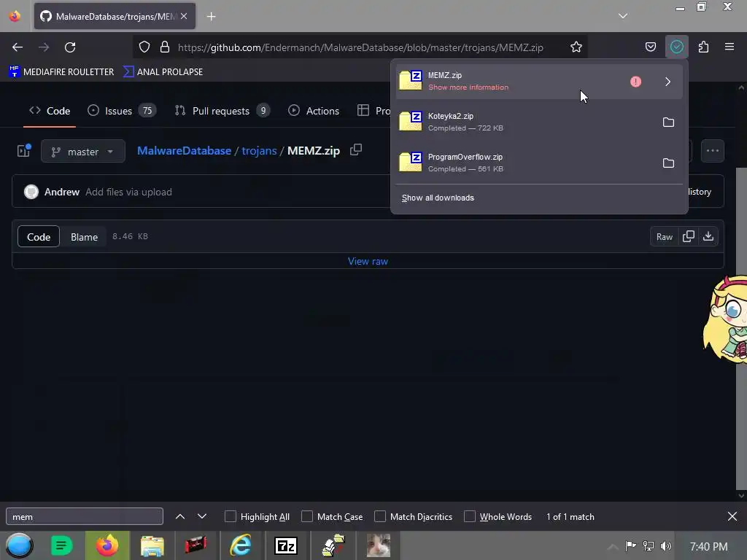Open the Raw file button

pos(664,237)
